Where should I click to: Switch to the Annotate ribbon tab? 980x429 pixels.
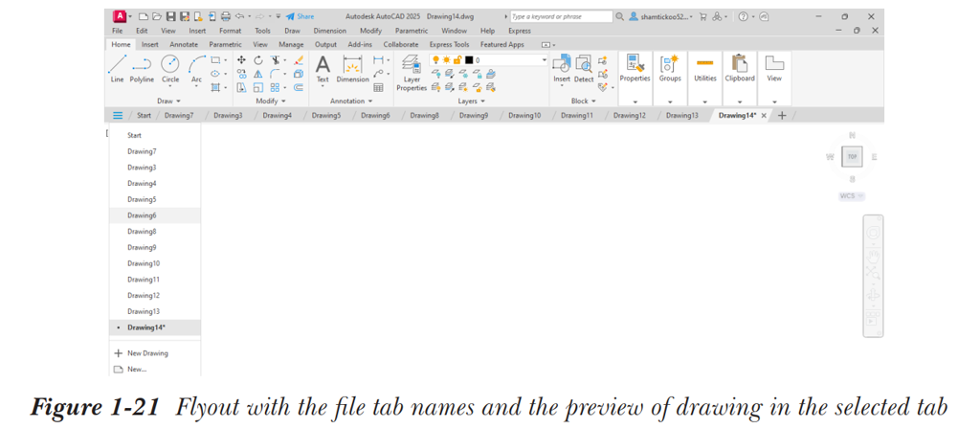[x=184, y=44]
